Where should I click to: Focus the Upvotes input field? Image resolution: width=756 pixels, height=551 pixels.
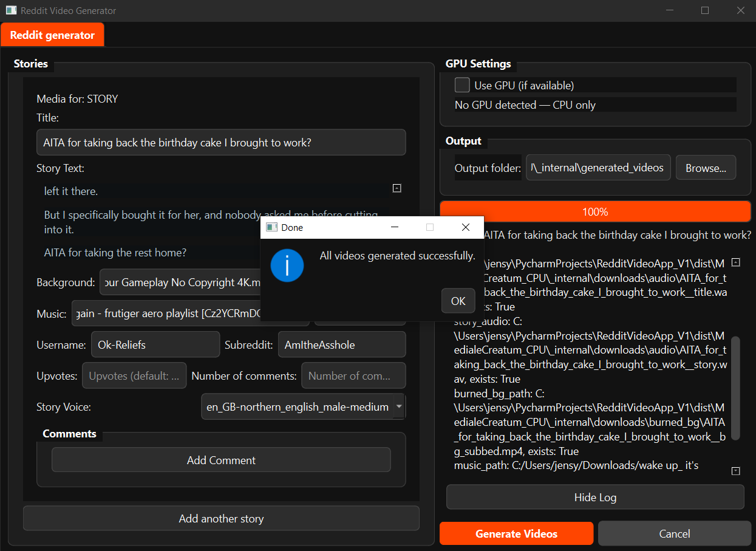[x=134, y=375]
